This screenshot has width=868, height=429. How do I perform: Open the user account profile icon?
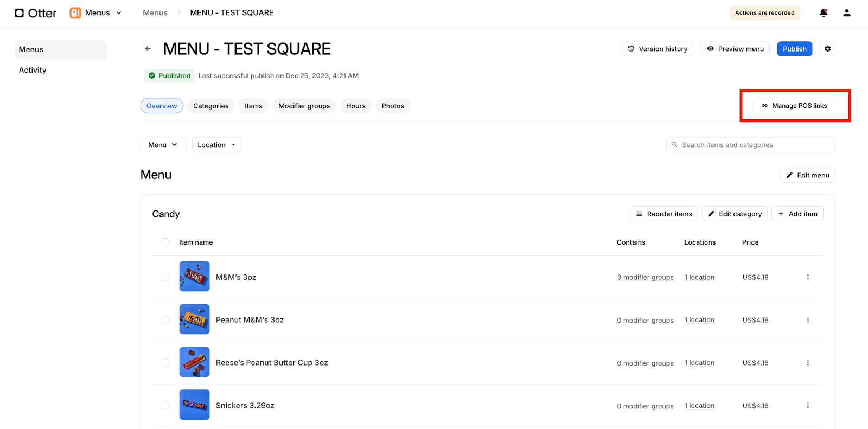[846, 13]
